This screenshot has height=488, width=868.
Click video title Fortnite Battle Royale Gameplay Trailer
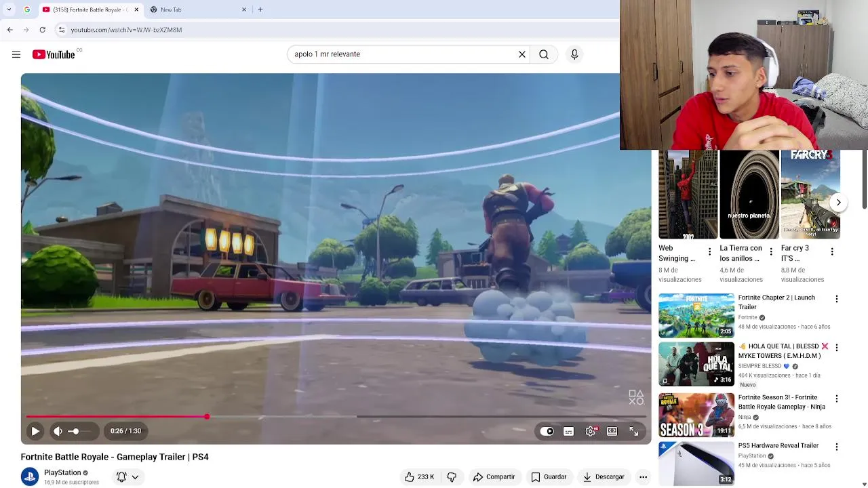click(x=115, y=457)
